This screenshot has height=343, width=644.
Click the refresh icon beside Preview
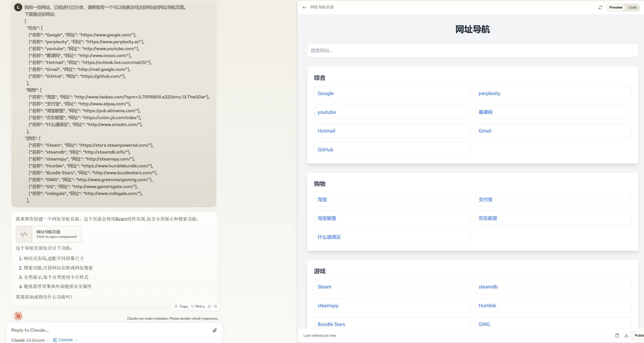click(x=600, y=7)
